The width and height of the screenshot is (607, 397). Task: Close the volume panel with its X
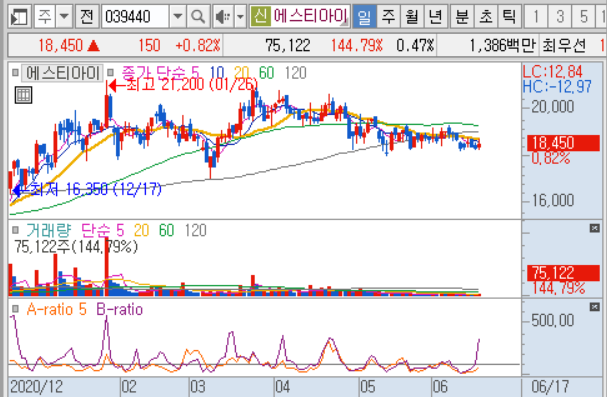click(594, 228)
